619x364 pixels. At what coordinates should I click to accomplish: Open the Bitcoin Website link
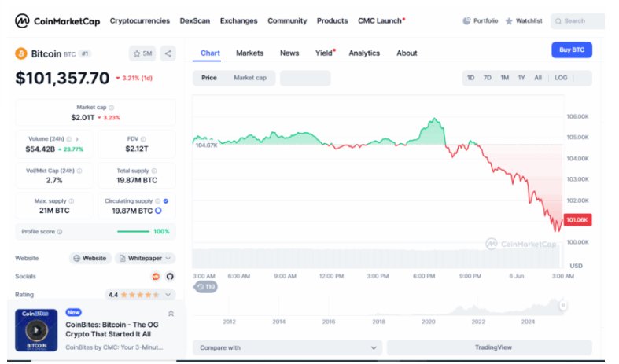[90, 258]
